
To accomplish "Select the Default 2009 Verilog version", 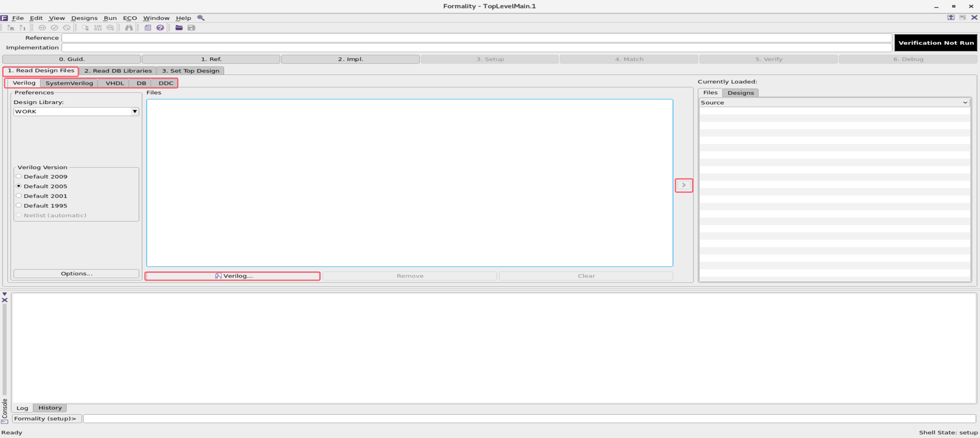I will tap(18, 176).
